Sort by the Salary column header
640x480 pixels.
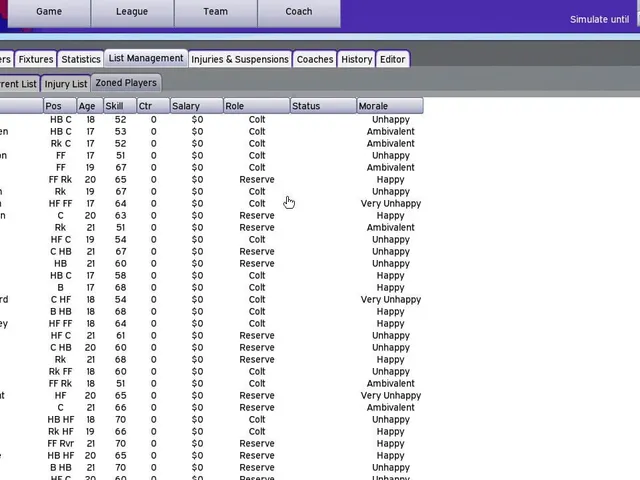click(197, 106)
